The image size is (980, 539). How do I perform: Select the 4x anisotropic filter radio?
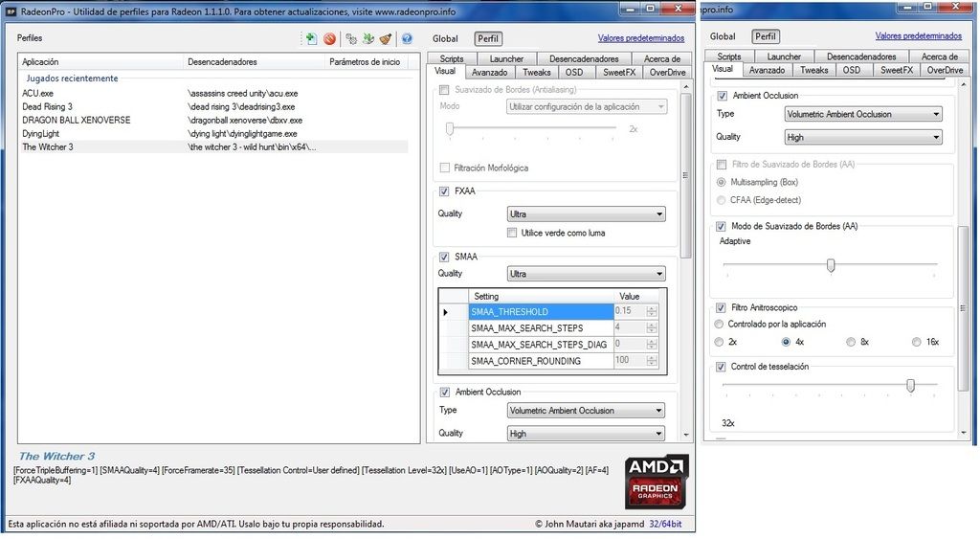coord(786,342)
